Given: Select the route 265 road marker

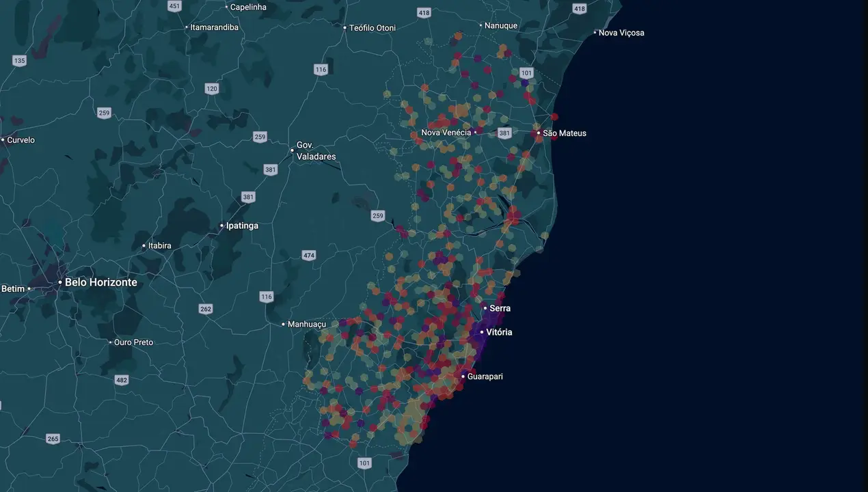Looking at the screenshot, I should [53, 439].
